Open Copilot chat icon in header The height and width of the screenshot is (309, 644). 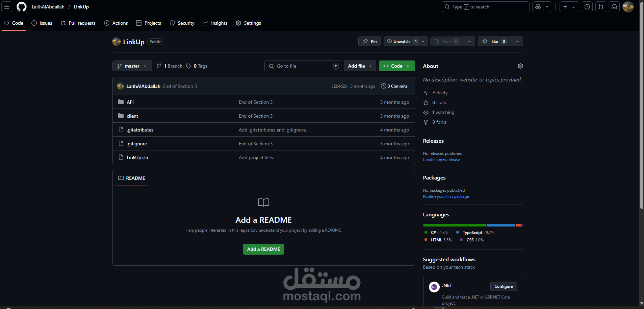tap(538, 7)
